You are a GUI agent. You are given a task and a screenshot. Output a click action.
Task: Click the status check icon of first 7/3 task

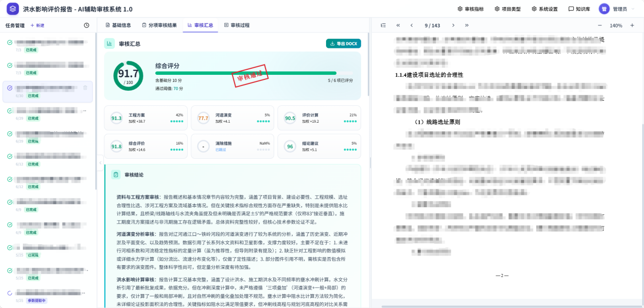pyautogui.click(x=10, y=43)
